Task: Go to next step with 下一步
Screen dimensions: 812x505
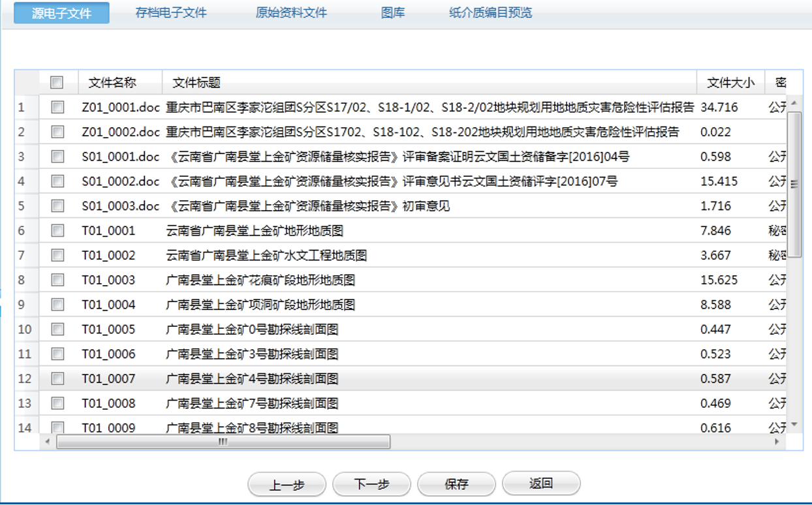Action: pos(371,484)
